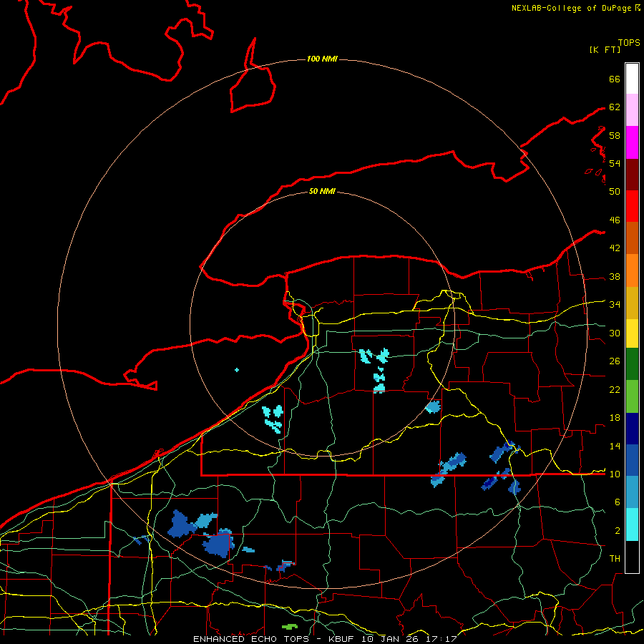Image resolution: width=644 pixels, height=644 pixels.
Task: Click the magenta legend swatch
Action: pos(632,142)
